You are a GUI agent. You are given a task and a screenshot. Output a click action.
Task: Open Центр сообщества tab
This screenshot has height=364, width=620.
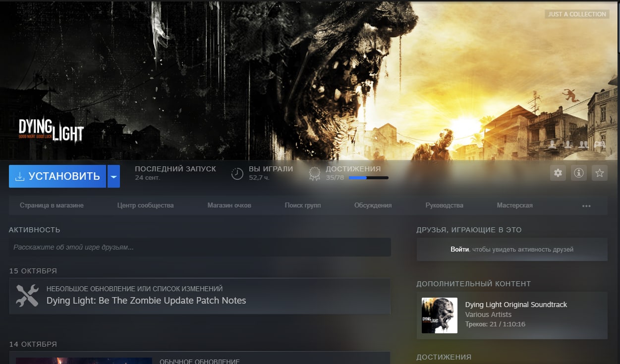[x=145, y=206]
